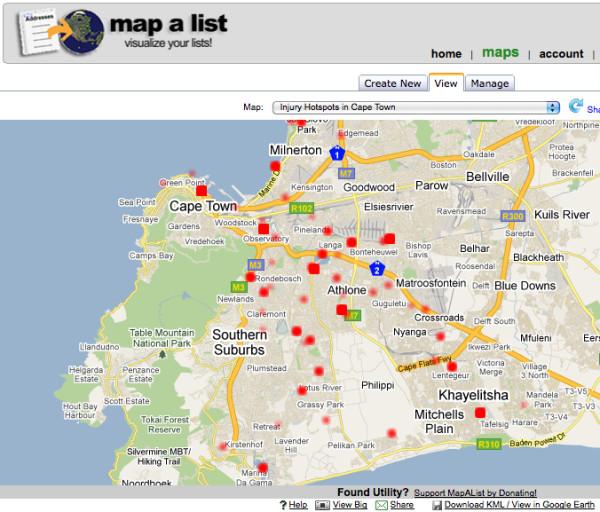
Task: Open the account navigation link
Action: click(561, 54)
